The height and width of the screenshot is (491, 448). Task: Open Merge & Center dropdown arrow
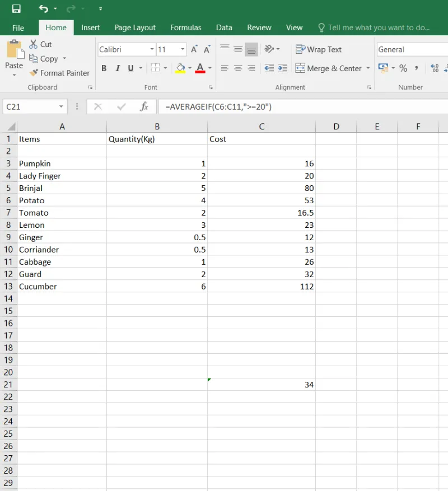click(368, 68)
